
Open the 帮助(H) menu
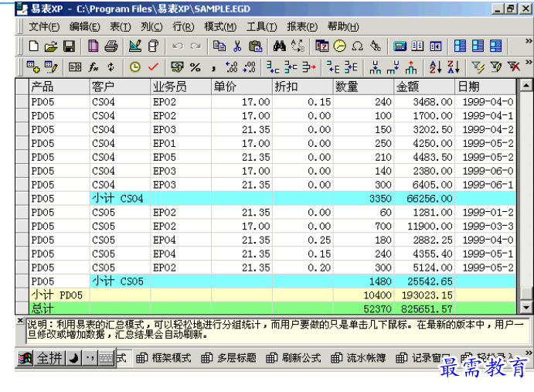coord(343,26)
